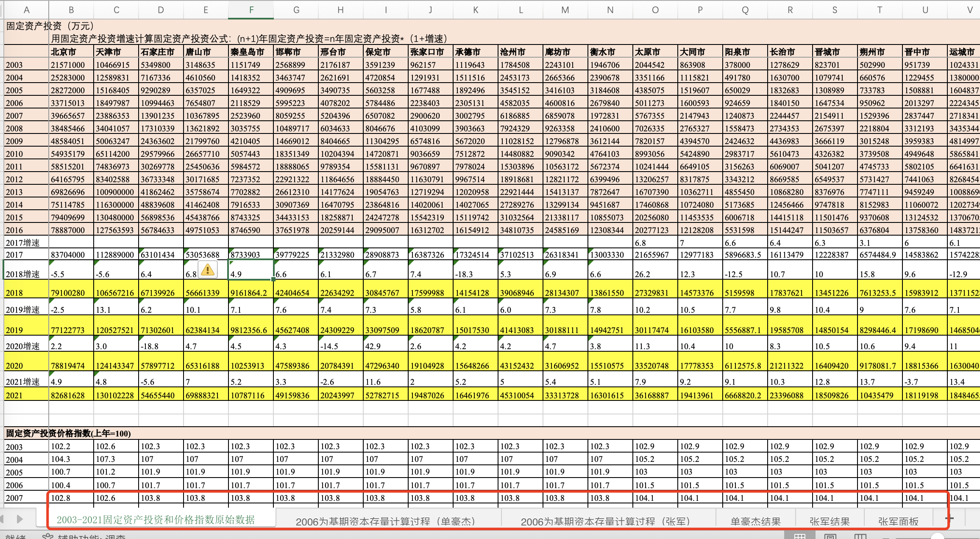Screen dimensions: 980x539
Task: Select column F header
Action: click(x=251, y=10)
